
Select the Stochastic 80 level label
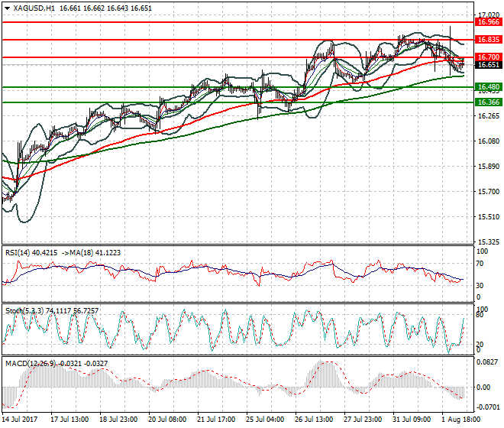[480, 315]
